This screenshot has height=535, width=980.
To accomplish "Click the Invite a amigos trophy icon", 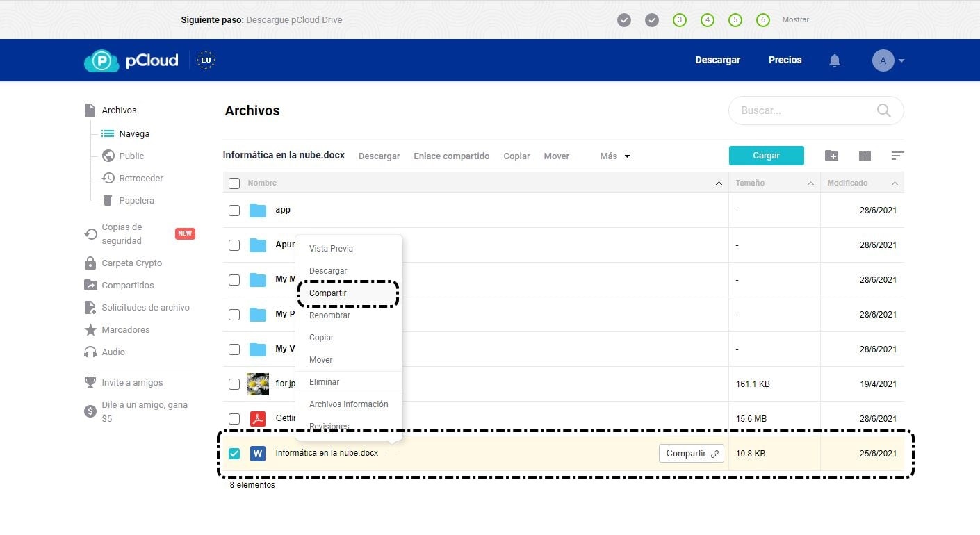I will [90, 382].
